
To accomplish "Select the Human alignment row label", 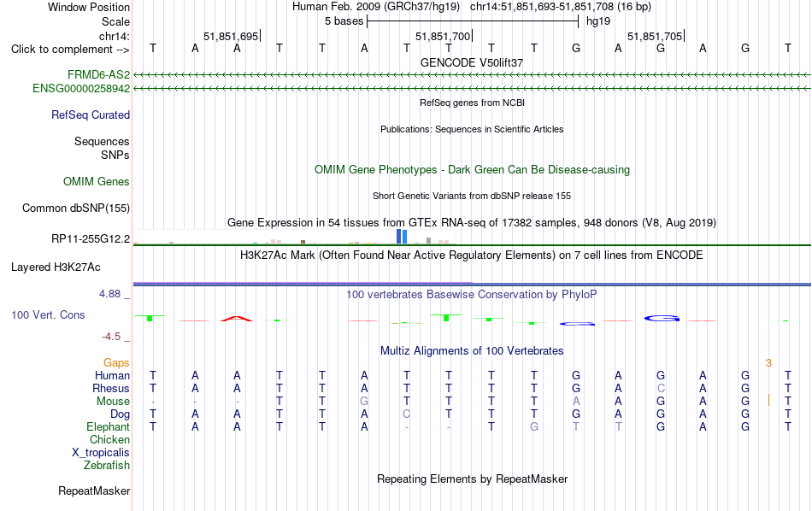I will click(x=112, y=375).
